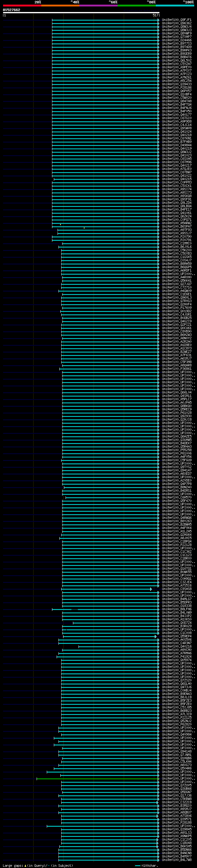Select hit label UniRef100_A9PEY0
The image size is (197, 868).
[x=176, y=67]
